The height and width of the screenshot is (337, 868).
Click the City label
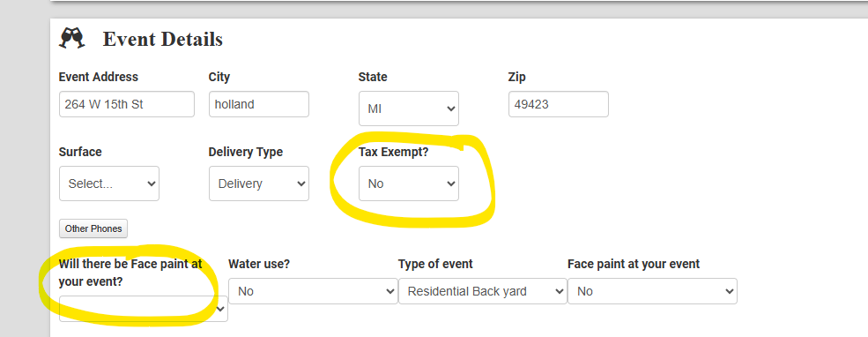(219, 77)
